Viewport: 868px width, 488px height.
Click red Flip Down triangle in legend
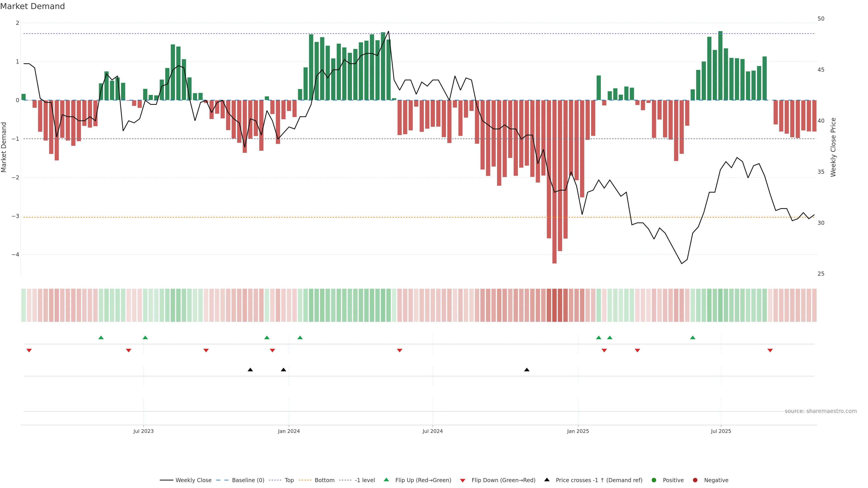point(463,480)
